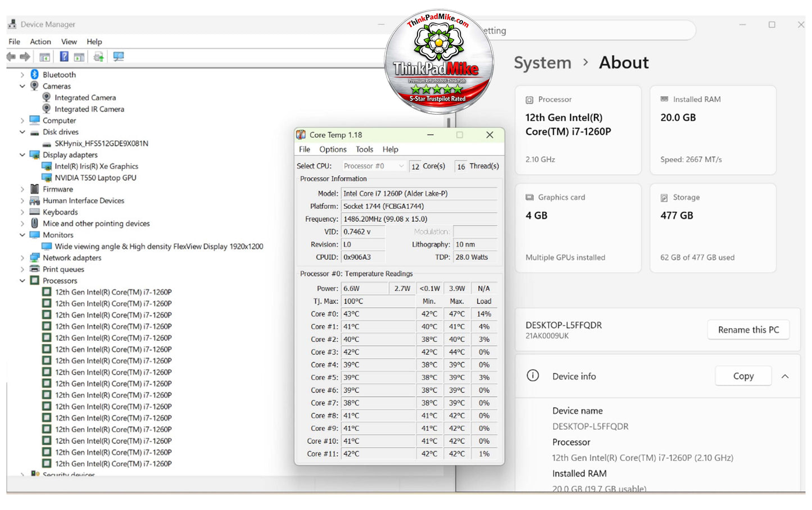The width and height of the screenshot is (812, 510).
Task: Click the Forward arrow in Device Manager toolbar
Action: [x=25, y=57]
